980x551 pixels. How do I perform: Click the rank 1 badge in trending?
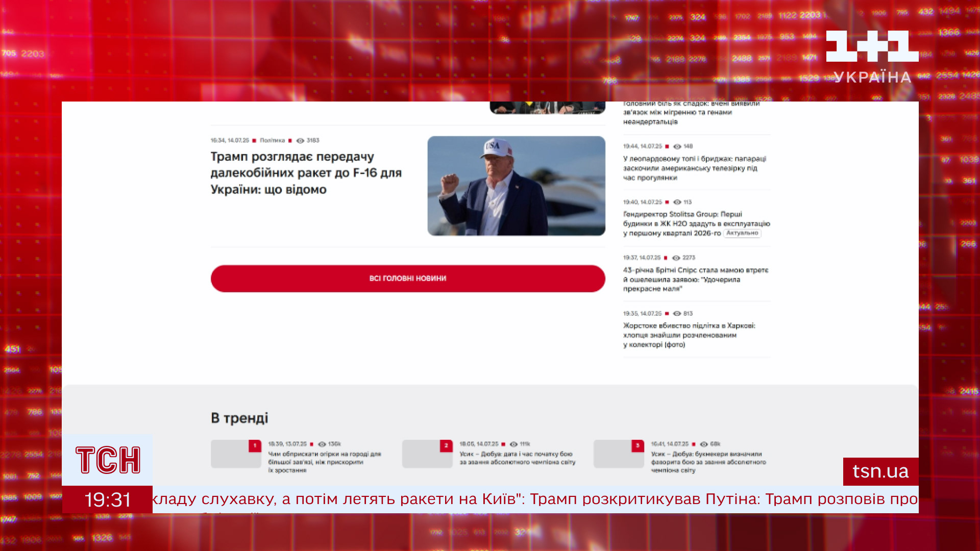tap(255, 446)
